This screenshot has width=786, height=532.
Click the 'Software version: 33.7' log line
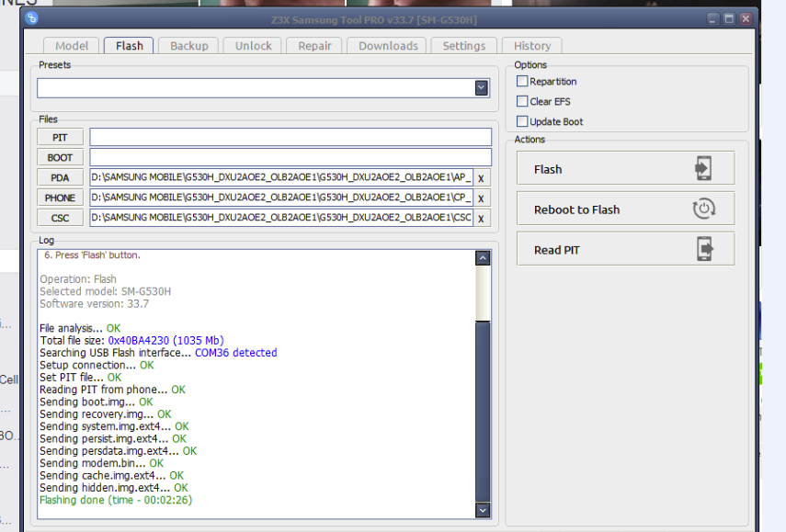pyautogui.click(x=95, y=304)
